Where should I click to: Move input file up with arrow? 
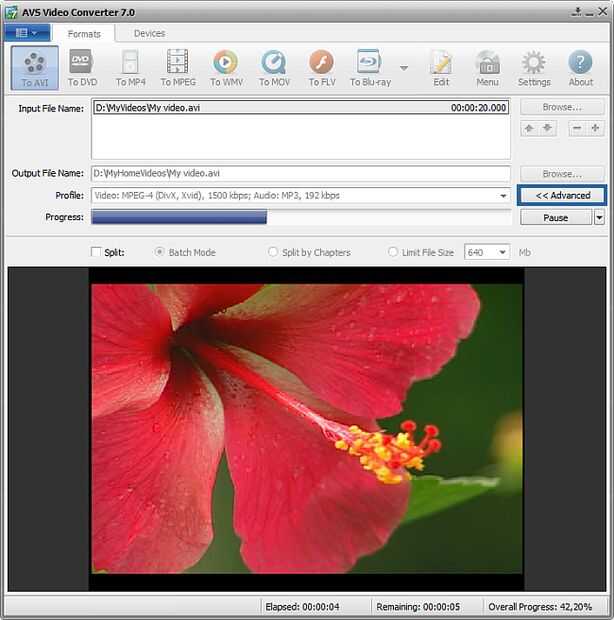[x=529, y=128]
